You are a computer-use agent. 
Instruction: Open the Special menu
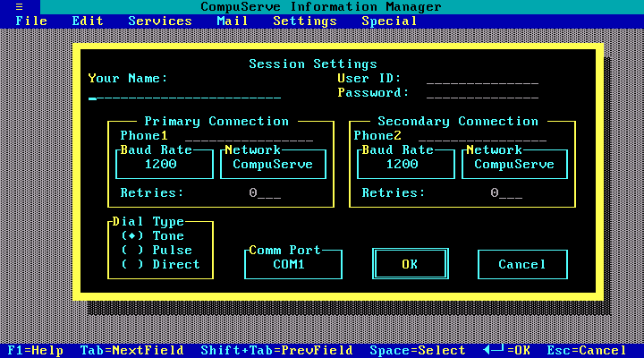[x=389, y=21]
